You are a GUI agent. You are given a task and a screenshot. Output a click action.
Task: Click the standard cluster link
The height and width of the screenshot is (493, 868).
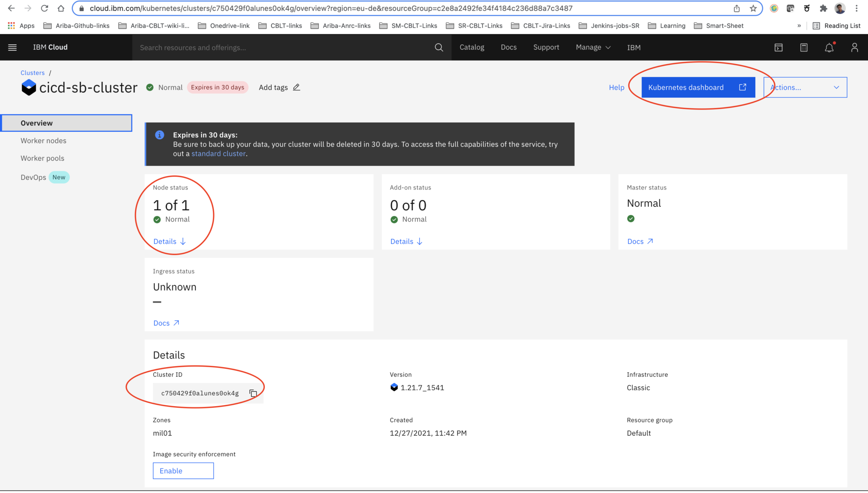coord(218,153)
